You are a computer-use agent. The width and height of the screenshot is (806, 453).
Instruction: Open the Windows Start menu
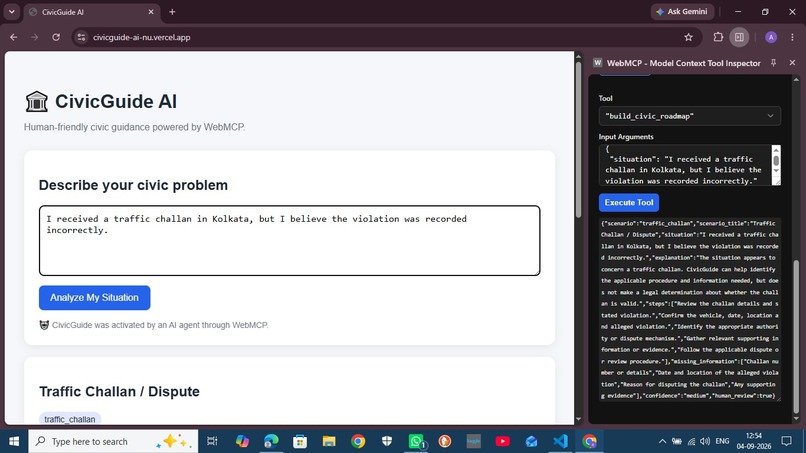[x=14, y=441]
